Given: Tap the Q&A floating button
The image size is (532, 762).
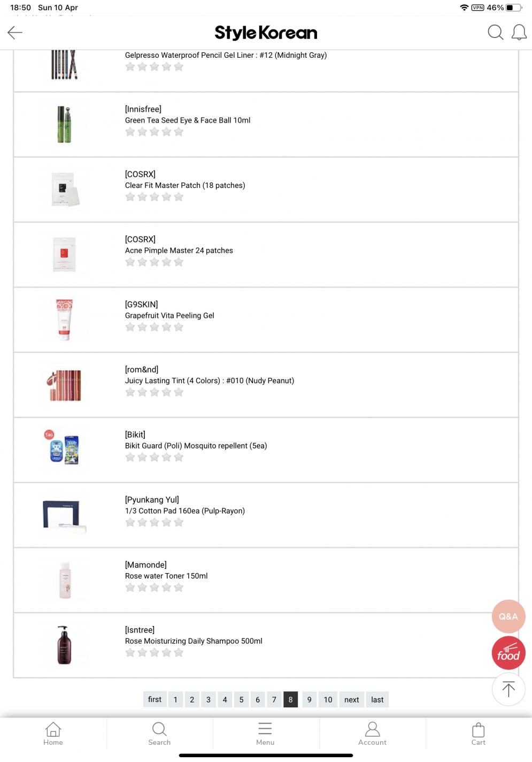Looking at the screenshot, I should [508, 616].
